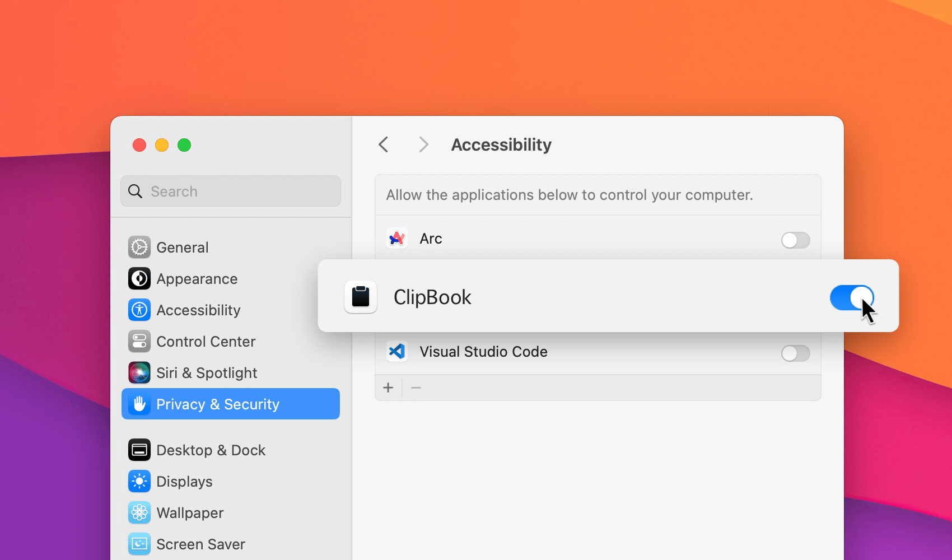Select the Wallpaper settings icon

[139, 512]
